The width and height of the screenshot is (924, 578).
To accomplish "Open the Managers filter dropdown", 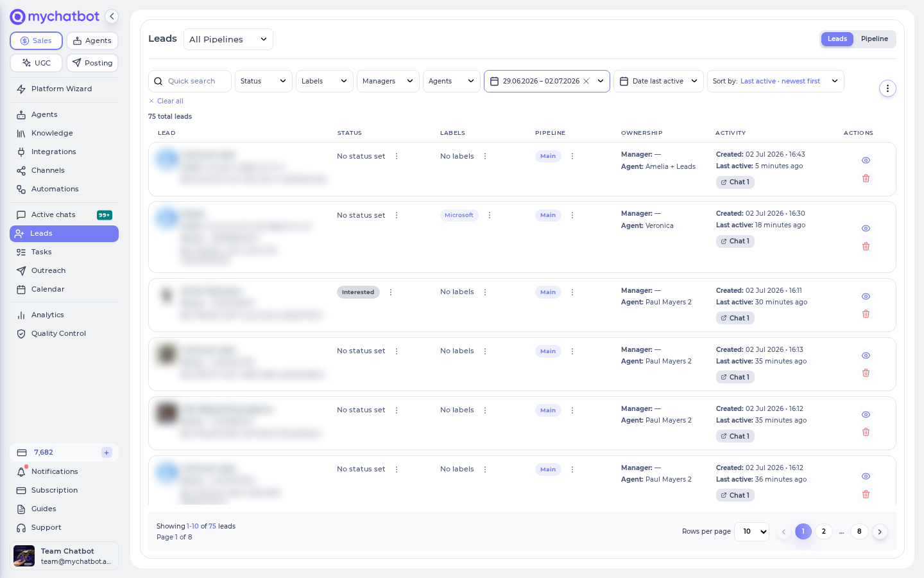I will click(x=388, y=82).
